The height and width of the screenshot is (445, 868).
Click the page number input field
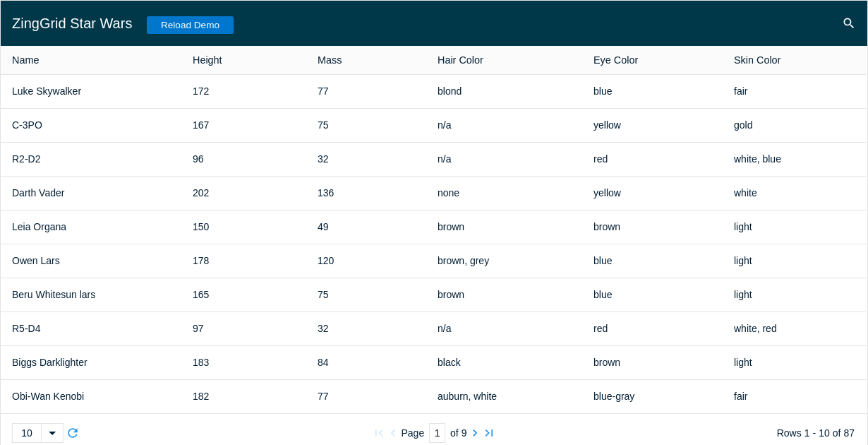pyautogui.click(x=437, y=433)
